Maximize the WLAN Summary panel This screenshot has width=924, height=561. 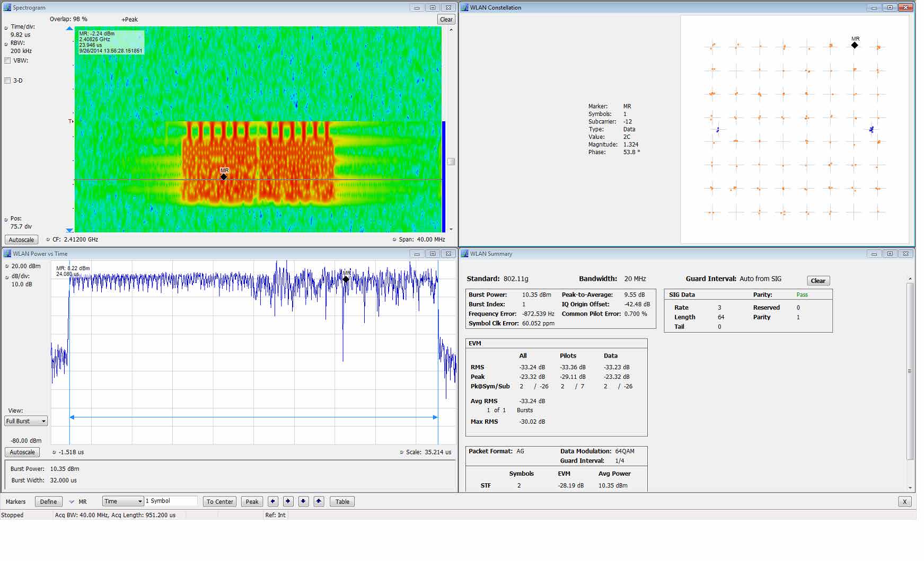click(890, 254)
